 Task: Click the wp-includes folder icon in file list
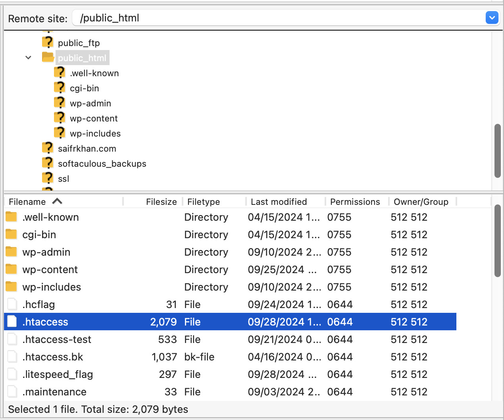tap(12, 287)
